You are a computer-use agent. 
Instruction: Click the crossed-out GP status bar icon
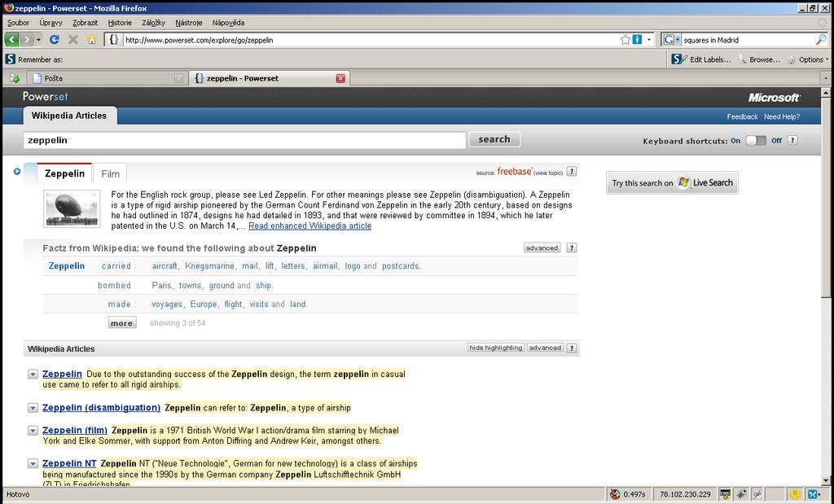757,494
